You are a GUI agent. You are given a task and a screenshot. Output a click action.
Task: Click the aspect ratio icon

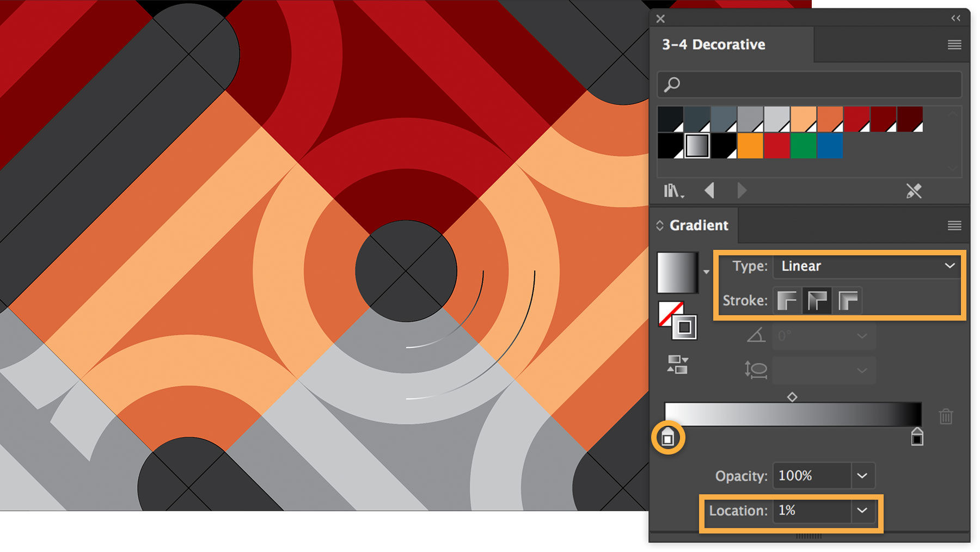756,369
